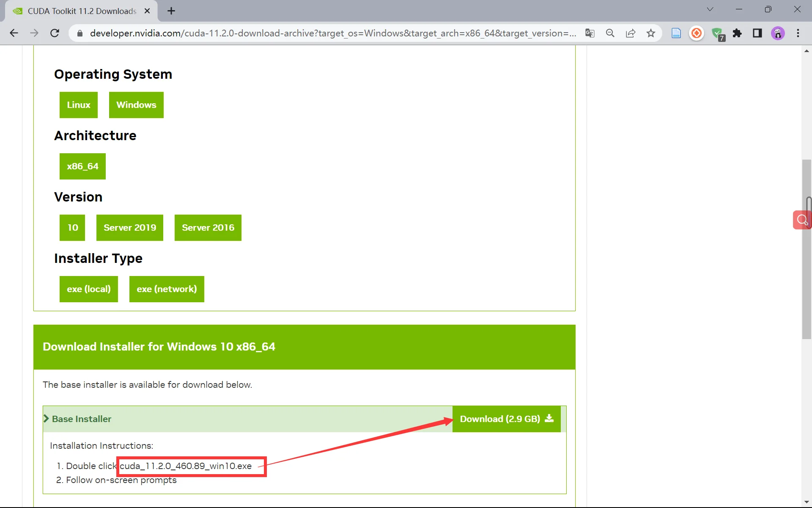The image size is (812, 508).
Task: Reload the current page
Action: [x=55, y=33]
